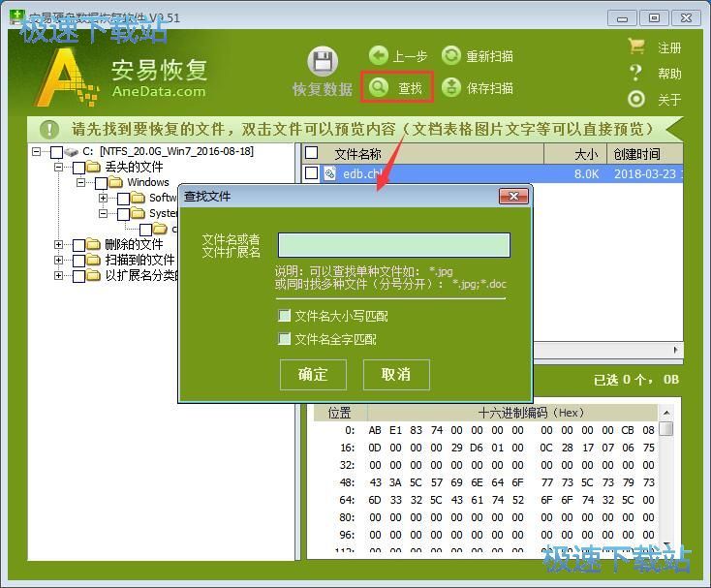Click the 扫描到的文件 folder icon
Image resolution: width=711 pixels, height=588 pixels.
tap(93, 260)
